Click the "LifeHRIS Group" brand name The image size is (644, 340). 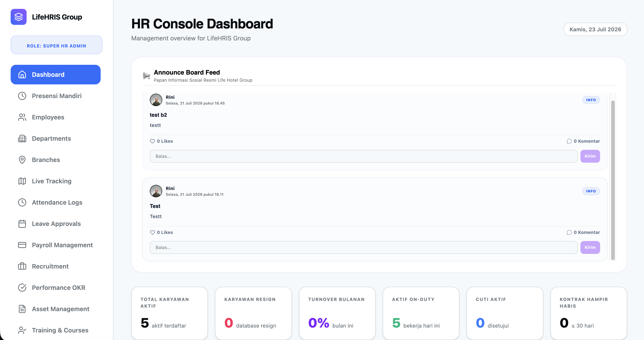[57, 17]
